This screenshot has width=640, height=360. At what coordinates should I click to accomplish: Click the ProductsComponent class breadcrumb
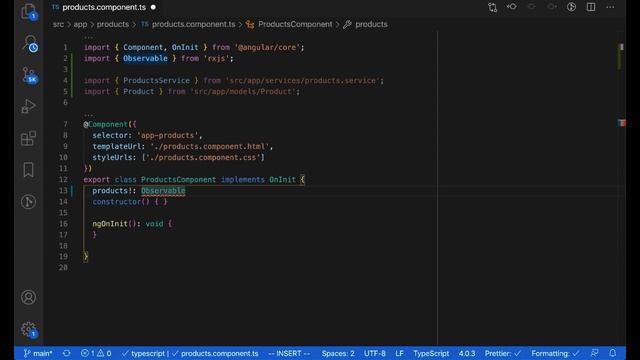(x=295, y=24)
